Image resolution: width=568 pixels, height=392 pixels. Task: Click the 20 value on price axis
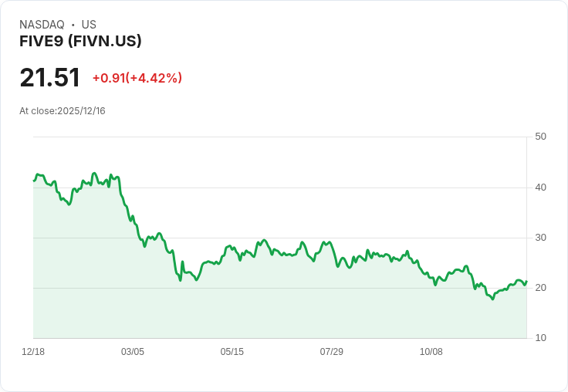[540, 288]
